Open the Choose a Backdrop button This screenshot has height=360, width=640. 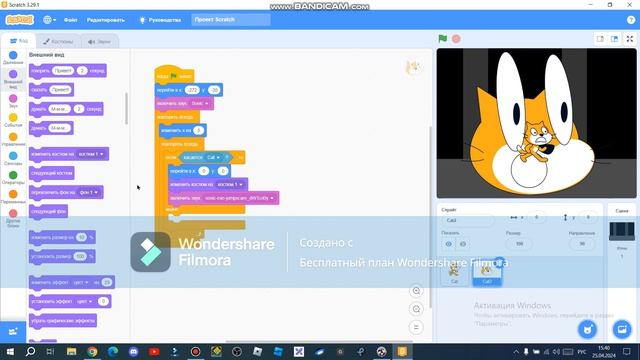[x=622, y=329]
